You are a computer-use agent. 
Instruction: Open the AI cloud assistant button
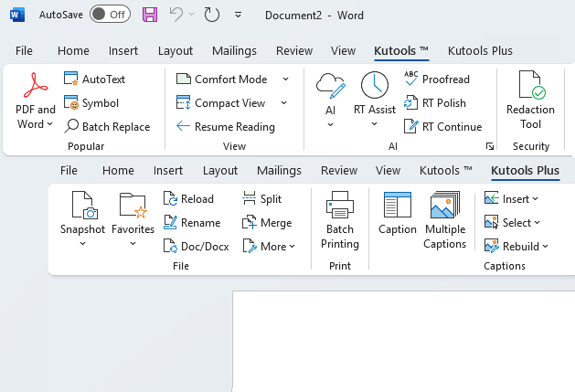coord(330,100)
